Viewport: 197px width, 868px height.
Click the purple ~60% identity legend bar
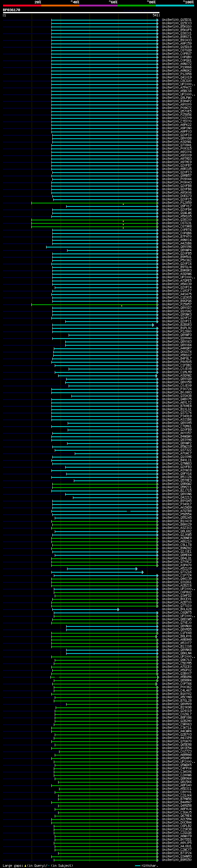[99, 6]
